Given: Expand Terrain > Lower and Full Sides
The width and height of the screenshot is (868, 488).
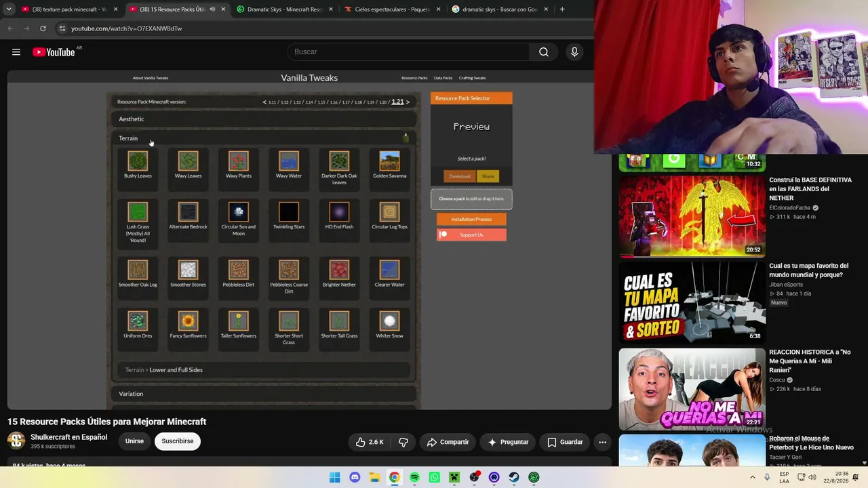Looking at the screenshot, I should pos(264,370).
